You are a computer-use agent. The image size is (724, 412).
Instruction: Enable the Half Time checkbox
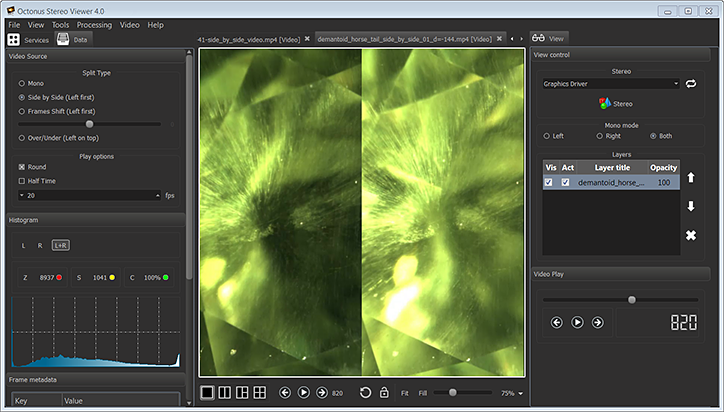23,181
